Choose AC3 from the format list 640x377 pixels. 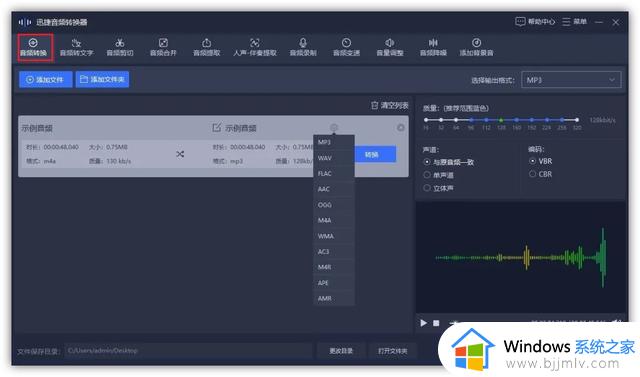coord(333,251)
